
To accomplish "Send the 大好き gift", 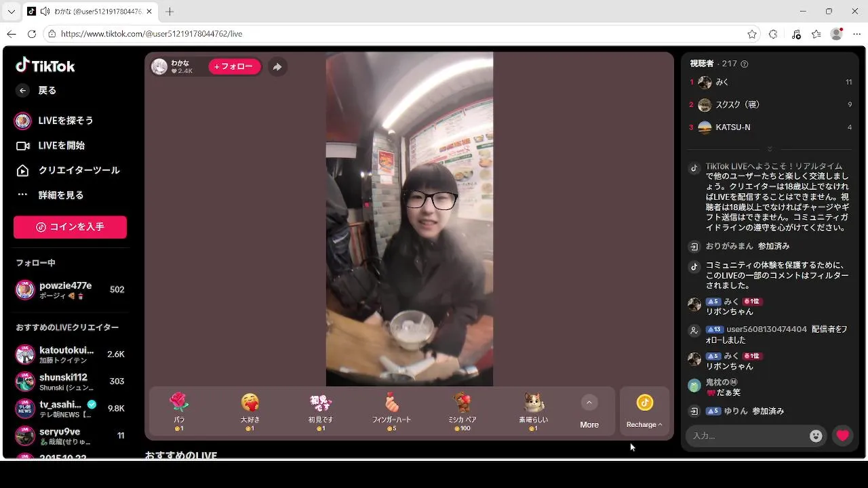I will [250, 411].
